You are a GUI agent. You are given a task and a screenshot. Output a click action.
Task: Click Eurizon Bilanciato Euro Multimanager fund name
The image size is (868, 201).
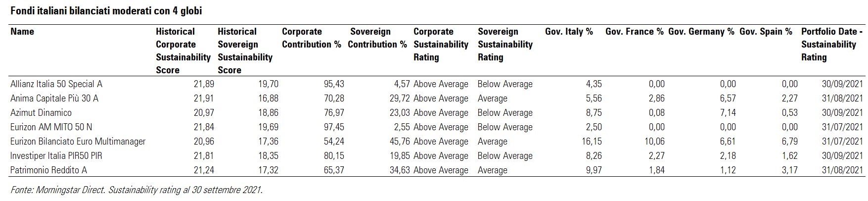pos(78,142)
